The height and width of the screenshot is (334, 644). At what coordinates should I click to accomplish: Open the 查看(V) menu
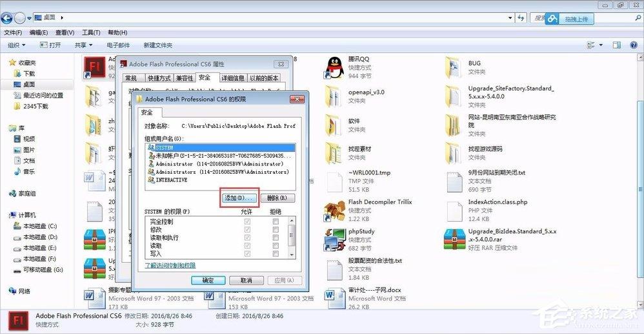(65, 32)
